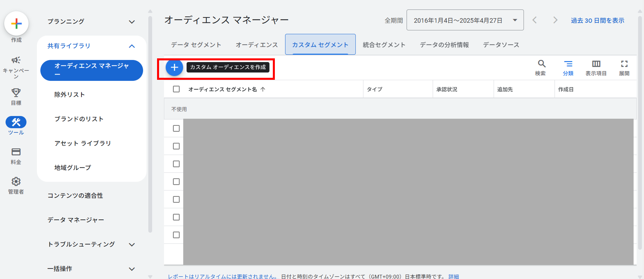Click the sort arrow beside オーディエンス セグメント名
The image size is (644, 279).
(263, 89)
